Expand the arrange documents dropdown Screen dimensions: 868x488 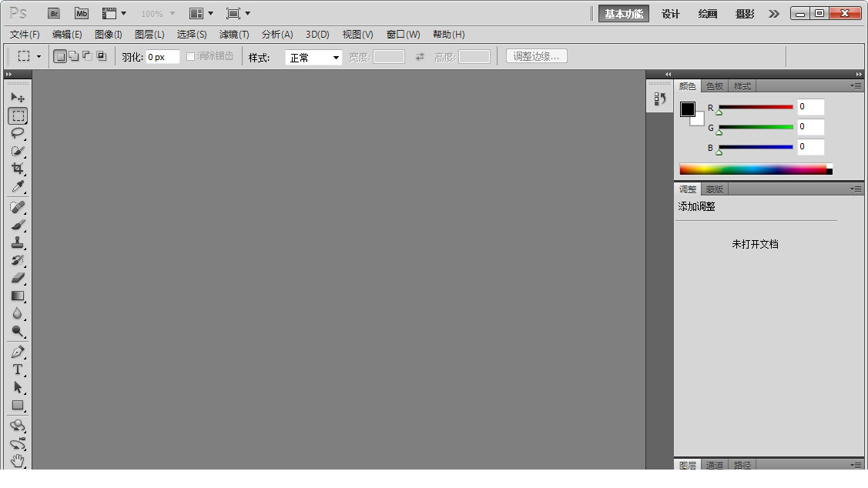(x=201, y=14)
